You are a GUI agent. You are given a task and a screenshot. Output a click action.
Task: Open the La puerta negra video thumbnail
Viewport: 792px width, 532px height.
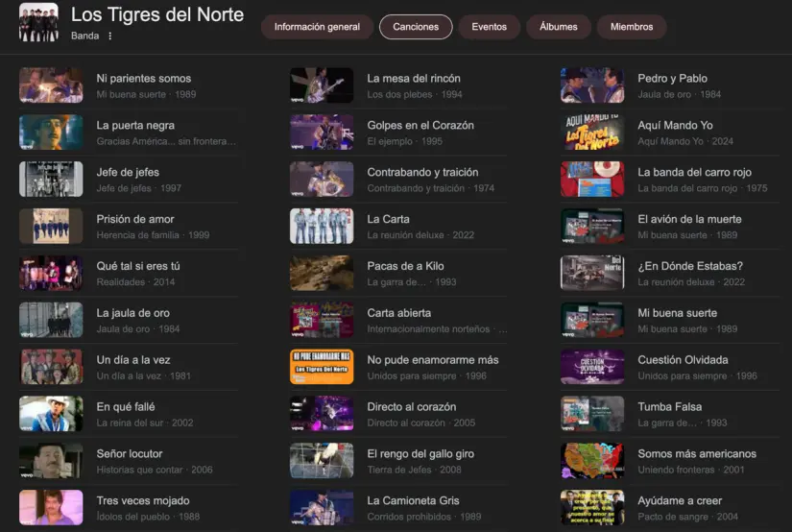click(x=51, y=133)
